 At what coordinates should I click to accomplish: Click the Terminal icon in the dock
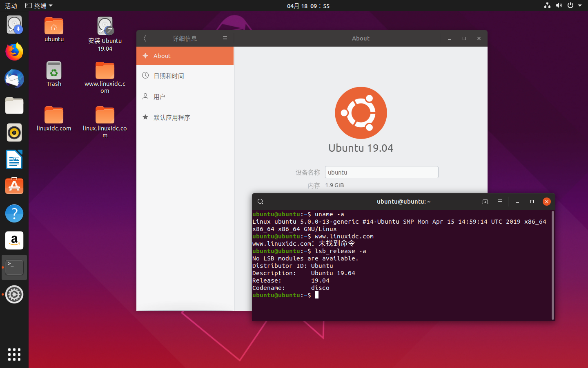tap(14, 267)
